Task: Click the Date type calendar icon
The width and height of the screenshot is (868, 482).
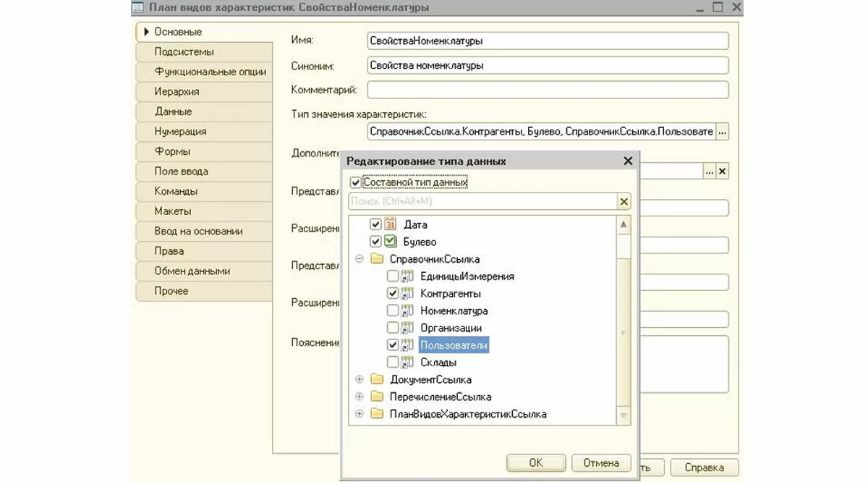Action: (x=391, y=224)
